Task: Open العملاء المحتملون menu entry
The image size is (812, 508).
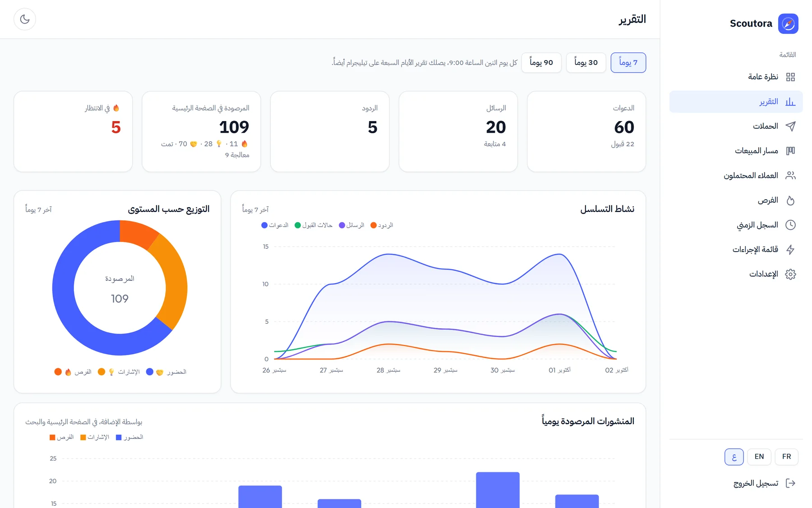Action: tap(736, 176)
